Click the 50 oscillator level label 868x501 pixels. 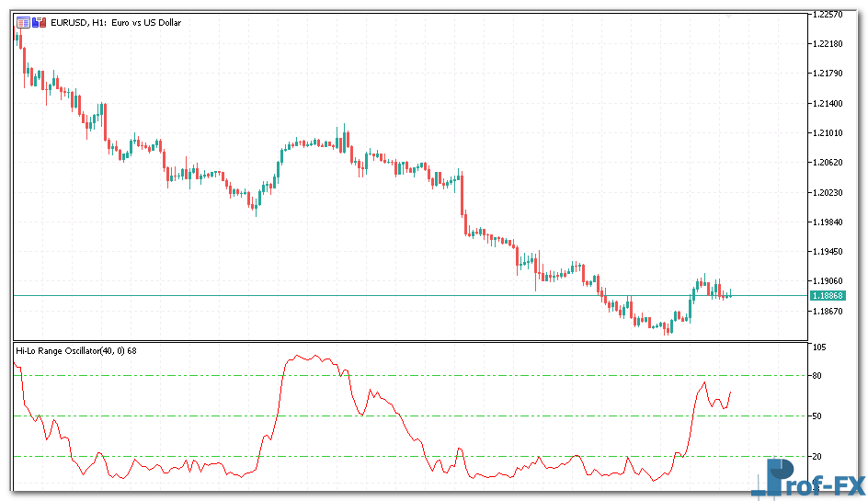pos(817,416)
